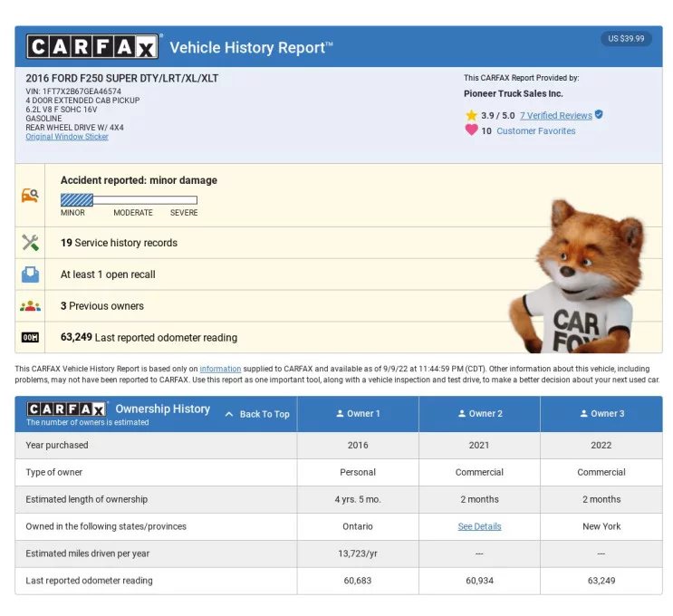Open the Original Window Sticker link
This screenshot has height=616, width=673.
click(x=67, y=138)
